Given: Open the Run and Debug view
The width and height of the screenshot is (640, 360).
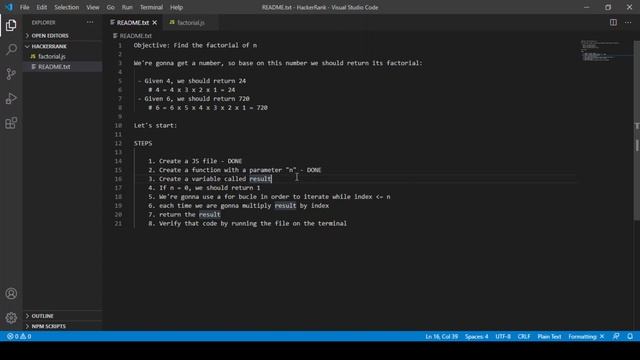Looking at the screenshot, I should pyautogui.click(x=11, y=98).
